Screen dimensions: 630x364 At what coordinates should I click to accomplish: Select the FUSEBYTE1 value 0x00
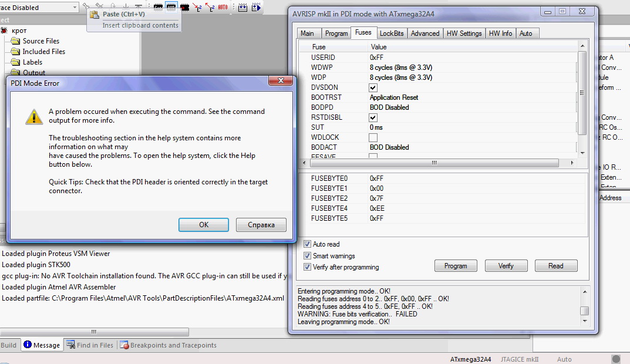377,188
